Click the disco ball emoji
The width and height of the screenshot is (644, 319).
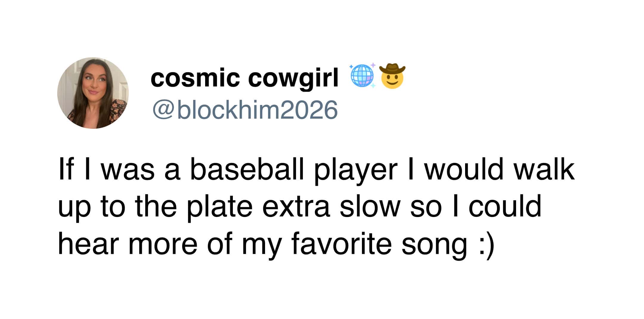363,76
